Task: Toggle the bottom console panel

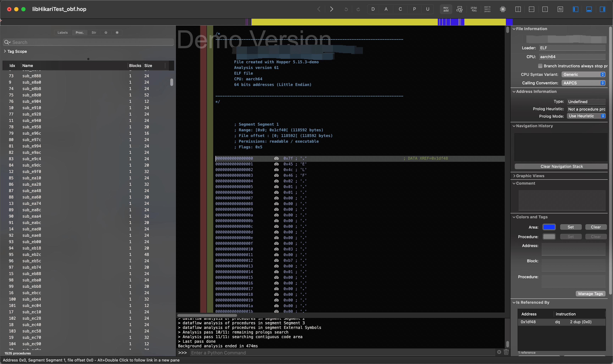Action: pos(589,9)
